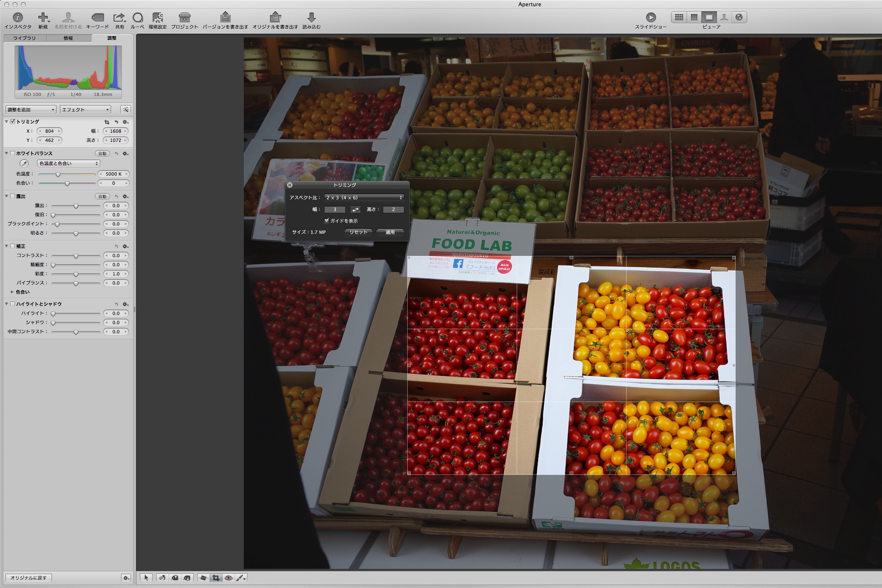882x588 pixels.
Task: Click 自動 button for ホワイトバランス
Action: point(102,154)
